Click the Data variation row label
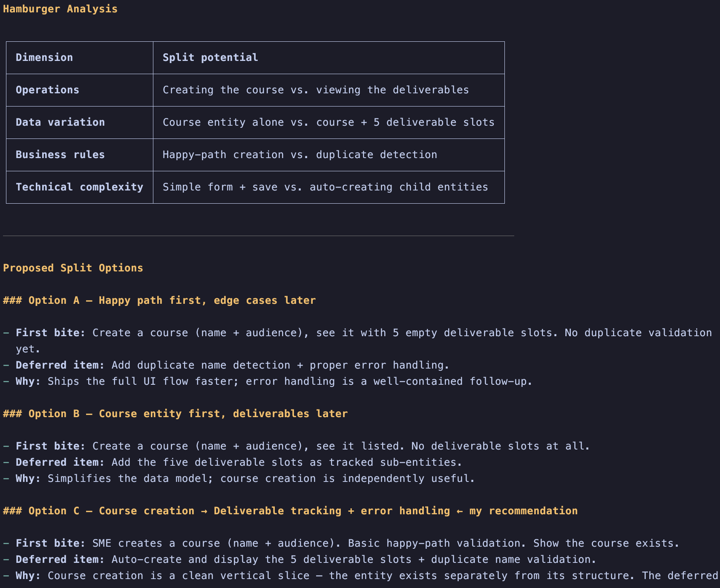This screenshot has width=720, height=588. (60, 122)
